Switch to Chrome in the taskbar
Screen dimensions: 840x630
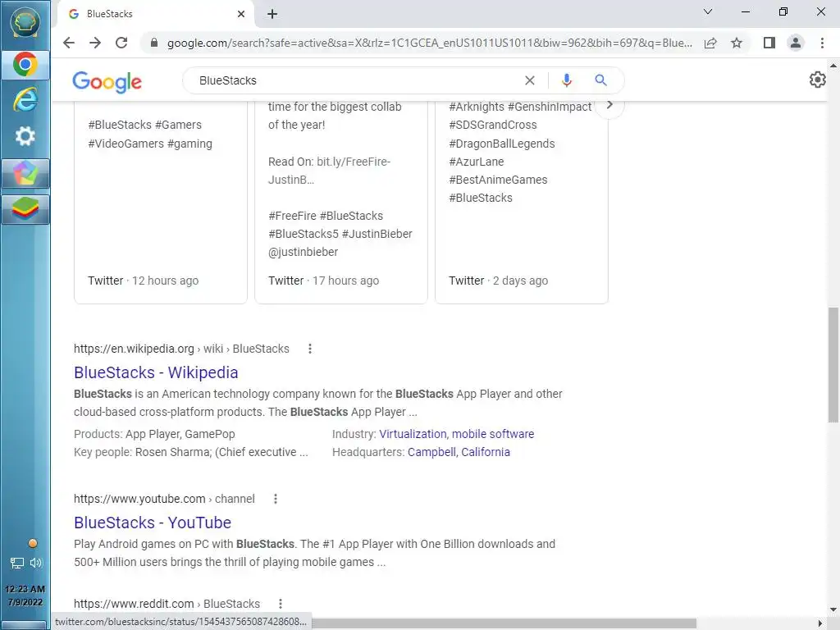click(25, 66)
